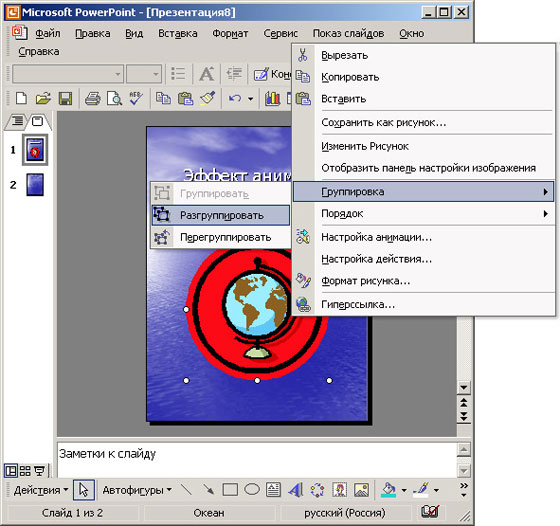Screen dimensions: 560x526
Task: Click the bulleted list icon
Action: tap(178, 74)
